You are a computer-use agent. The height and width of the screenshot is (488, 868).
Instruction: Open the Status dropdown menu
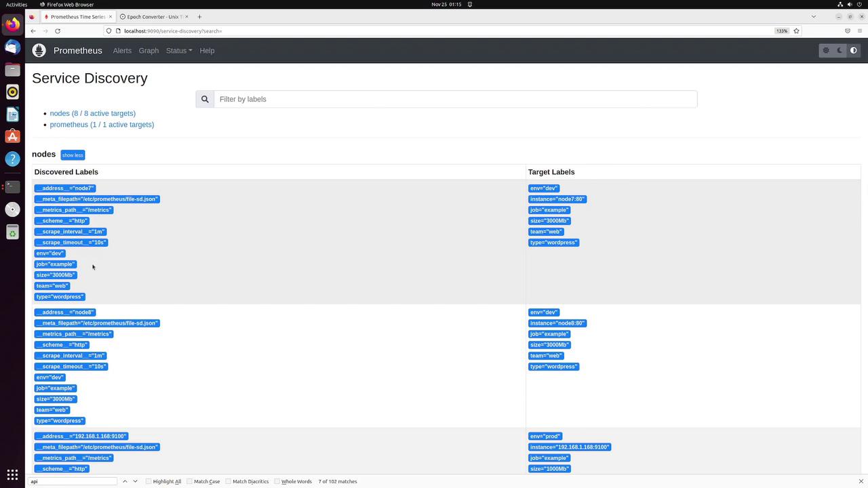tap(179, 51)
